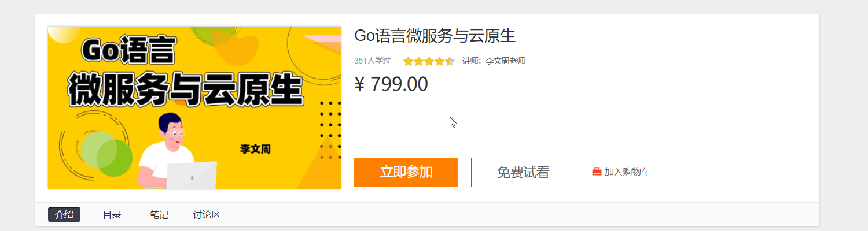This screenshot has width=868, height=231.
Task: Select the 介绍 tab
Action: click(64, 215)
